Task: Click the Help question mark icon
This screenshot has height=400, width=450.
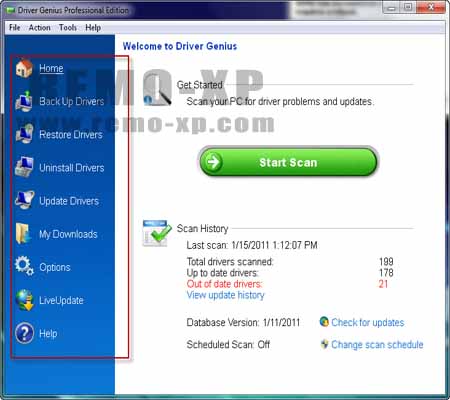Action: tap(25, 333)
